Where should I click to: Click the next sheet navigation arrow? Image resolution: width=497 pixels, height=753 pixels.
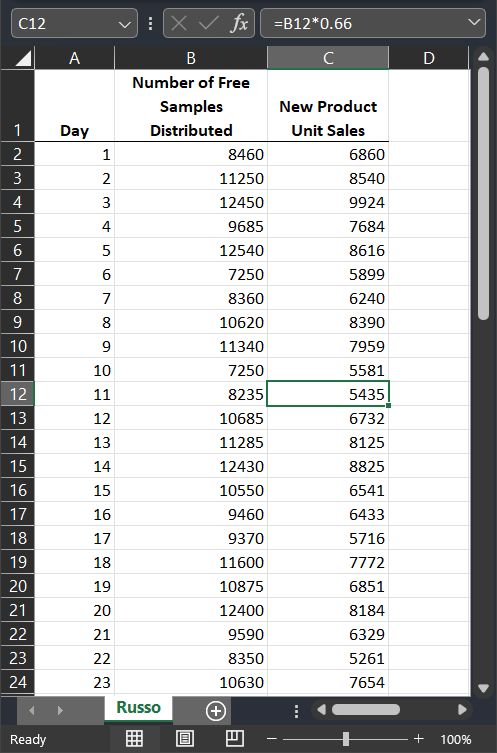60,710
